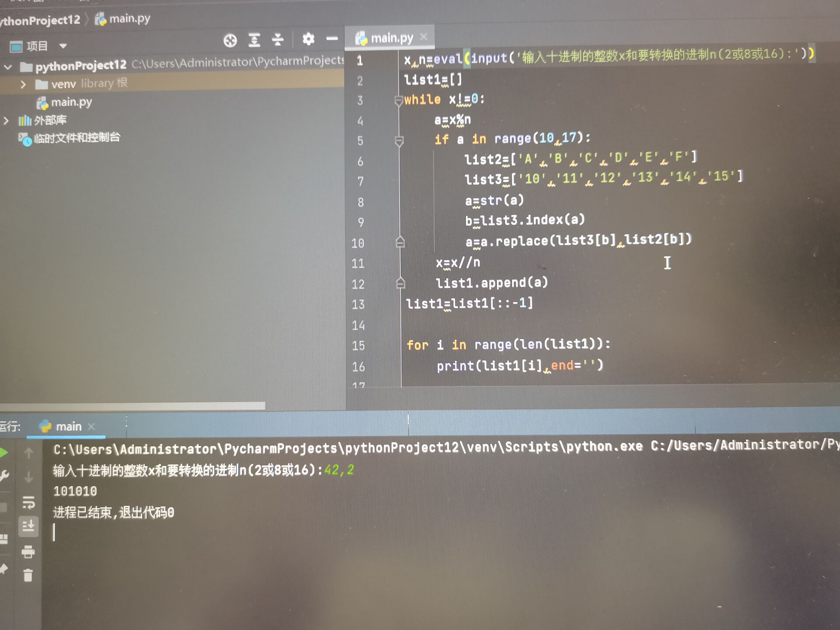Click 临时文件和控制台 in the project tree

(77, 138)
